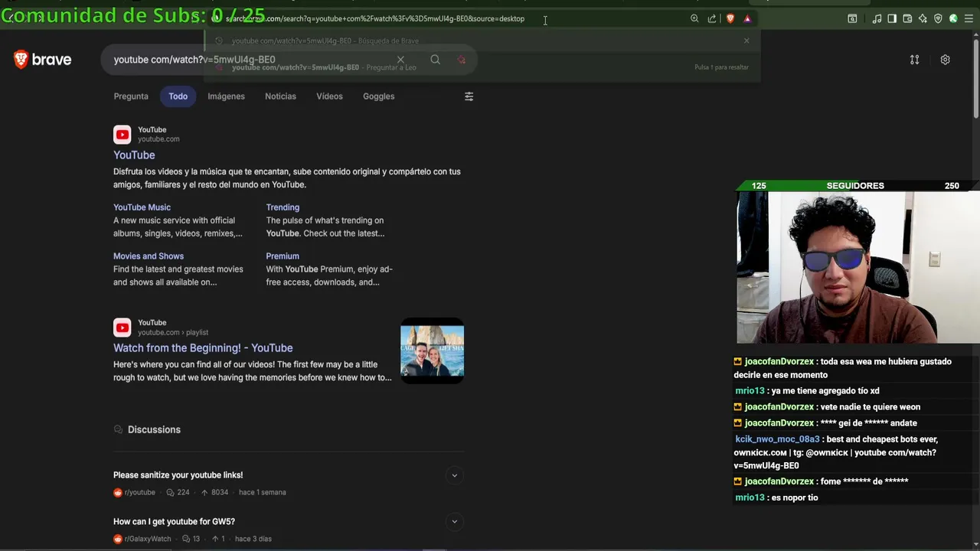Click the 'youtube.com › playlist' breadcrumb text
980x551 pixels.
pos(173,333)
